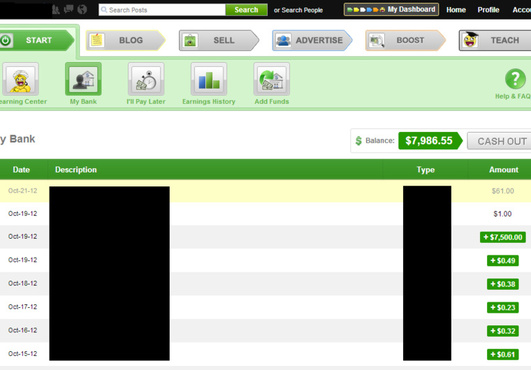Go to Profile link
Viewport: 531px width, 370px height.
click(x=488, y=10)
